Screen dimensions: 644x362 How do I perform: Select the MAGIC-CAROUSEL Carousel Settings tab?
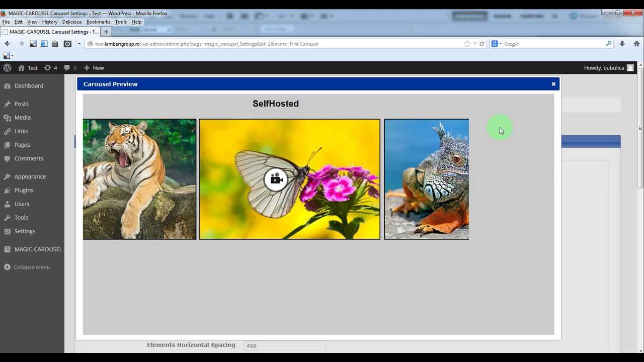pyautogui.click(x=50, y=32)
